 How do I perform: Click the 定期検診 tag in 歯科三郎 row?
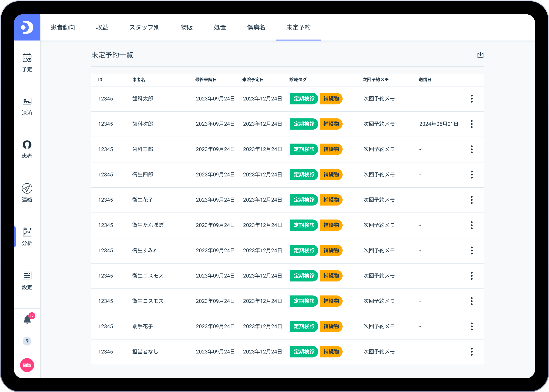[x=304, y=149]
